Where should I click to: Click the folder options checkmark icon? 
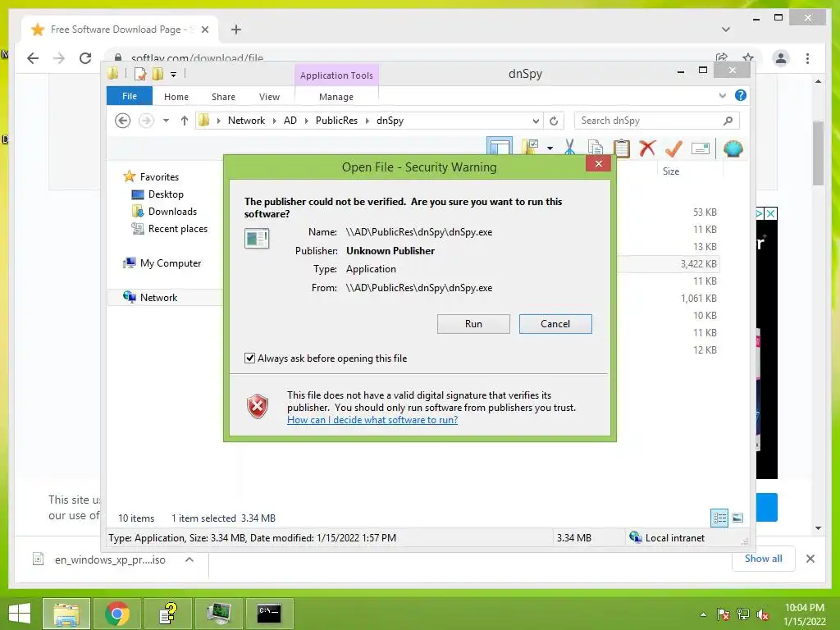[530, 147]
